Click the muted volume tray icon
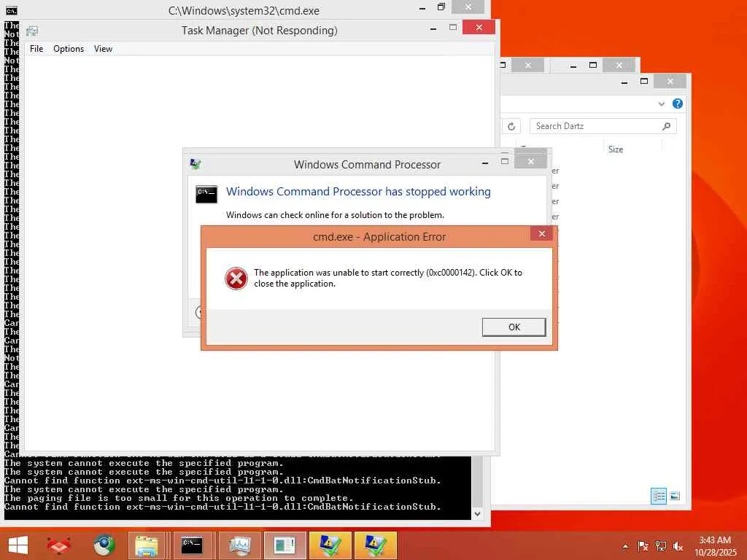The image size is (747, 560). coord(678,546)
